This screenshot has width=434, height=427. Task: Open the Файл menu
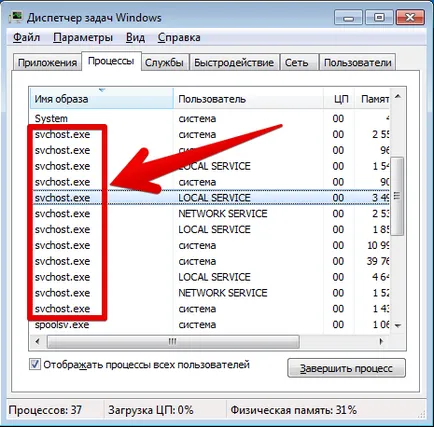click(x=26, y=37)
